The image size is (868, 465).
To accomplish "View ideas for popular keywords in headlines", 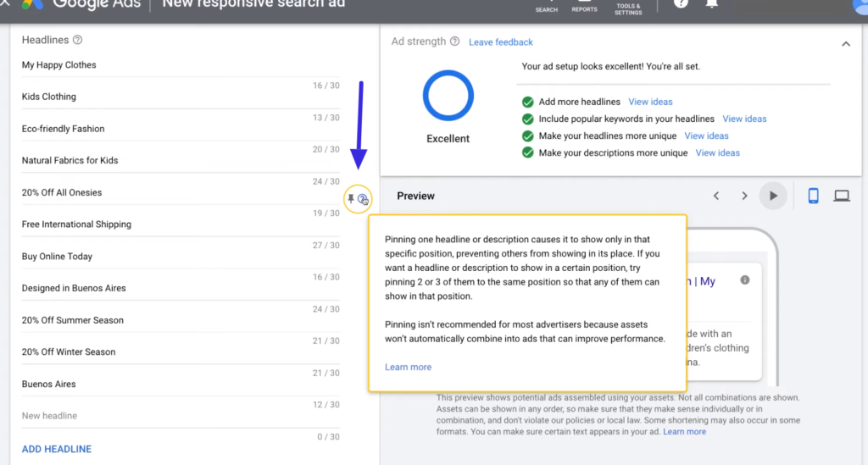I will (x=744, y=119).
